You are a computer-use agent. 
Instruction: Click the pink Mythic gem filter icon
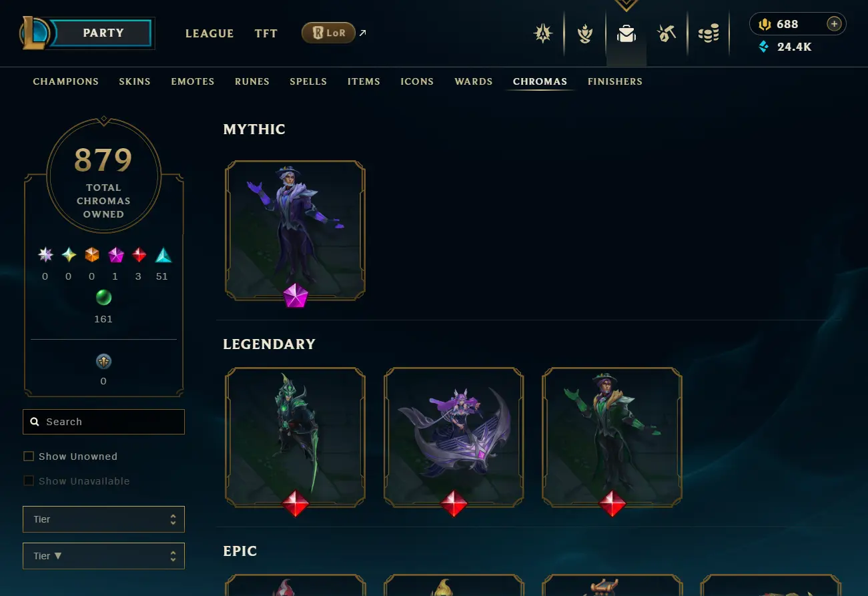click(116, 255)
